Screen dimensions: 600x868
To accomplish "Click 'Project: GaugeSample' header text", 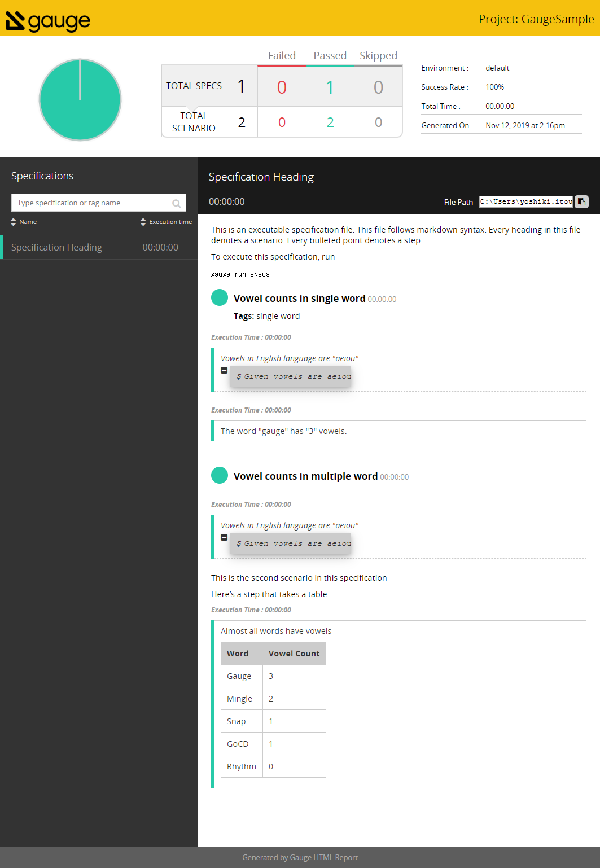I will [x=536, y=19].
